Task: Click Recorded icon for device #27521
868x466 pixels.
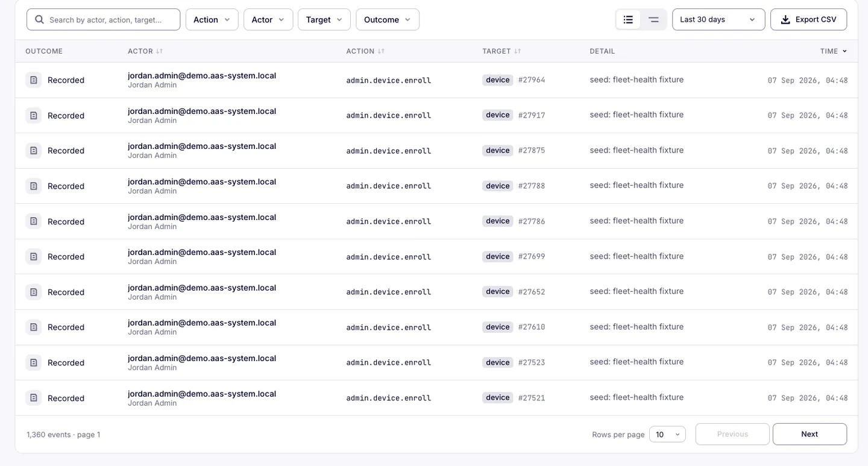Action: 34,398
